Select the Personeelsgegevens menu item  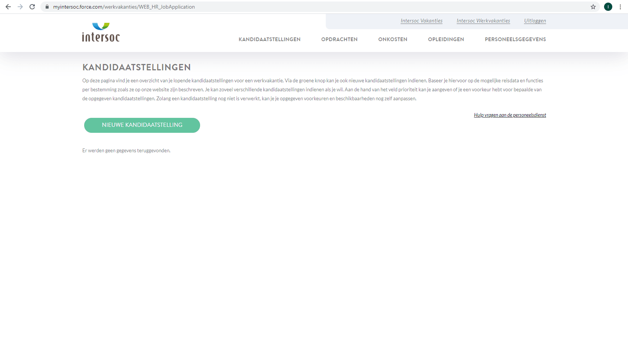[x=515, y=39]
